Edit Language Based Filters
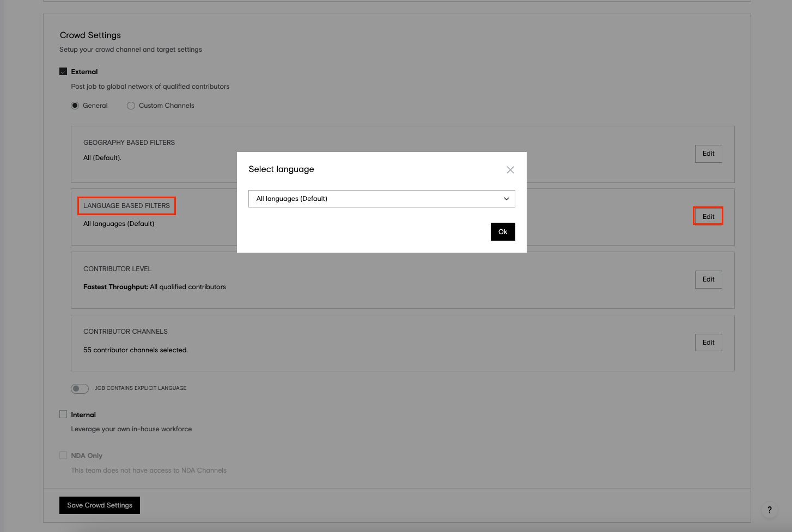This screenshot has width=792, height=532. (709, 216)
